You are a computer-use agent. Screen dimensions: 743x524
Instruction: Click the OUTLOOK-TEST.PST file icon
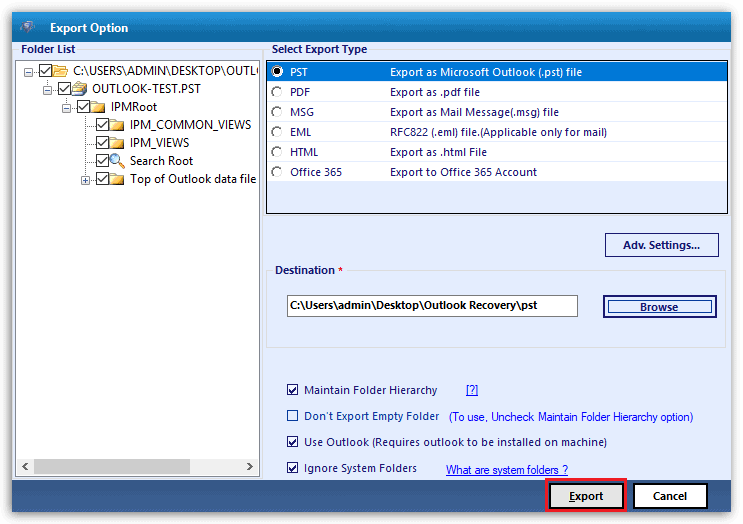tap(80, 89)
